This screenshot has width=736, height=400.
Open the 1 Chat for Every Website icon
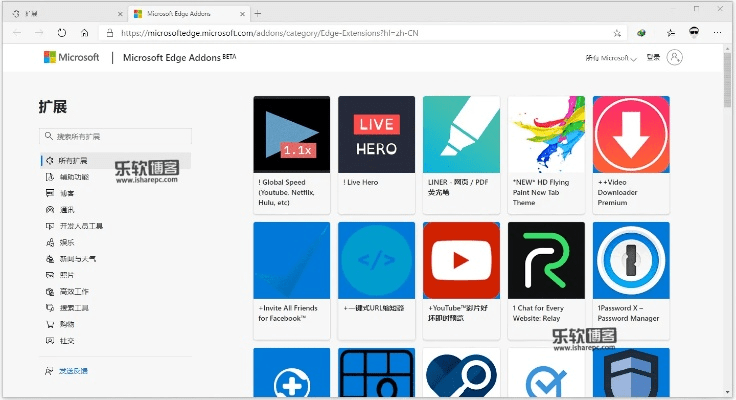click(x=546, y=259)
